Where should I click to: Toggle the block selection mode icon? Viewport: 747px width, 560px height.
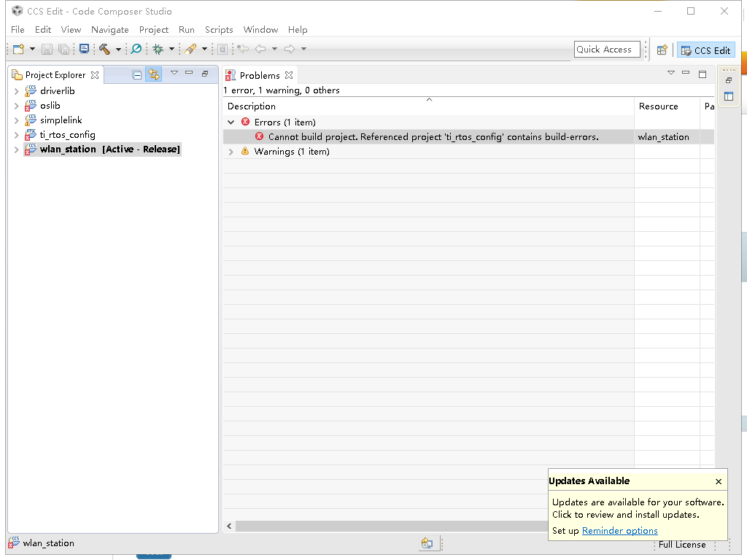tap(222, 49)
